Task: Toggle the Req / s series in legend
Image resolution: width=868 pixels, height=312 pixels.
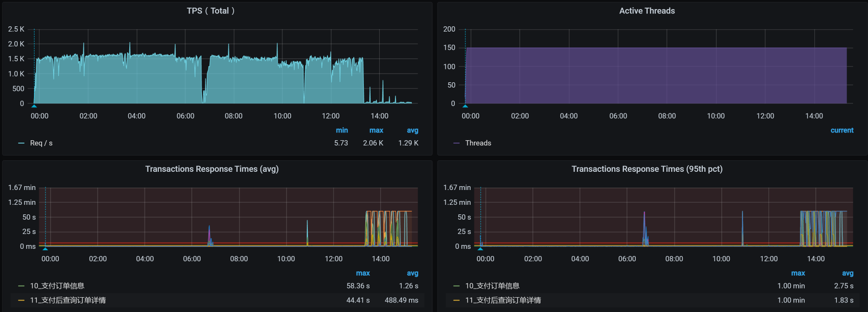Action: coord(41,143)
